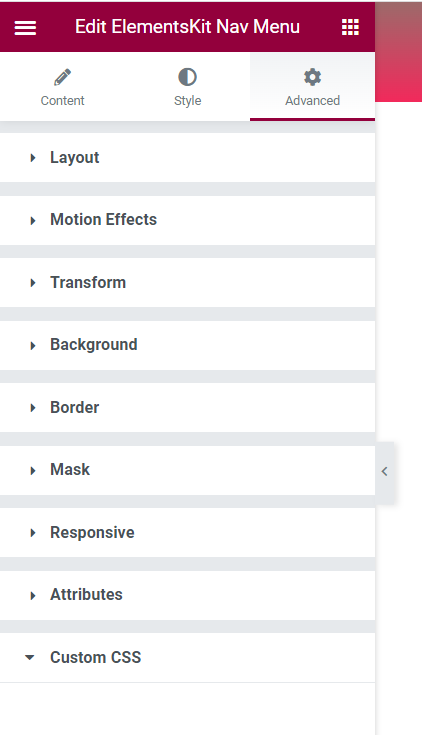
Task: Collapse the panel with the side arrow
Action: (384, 471)
